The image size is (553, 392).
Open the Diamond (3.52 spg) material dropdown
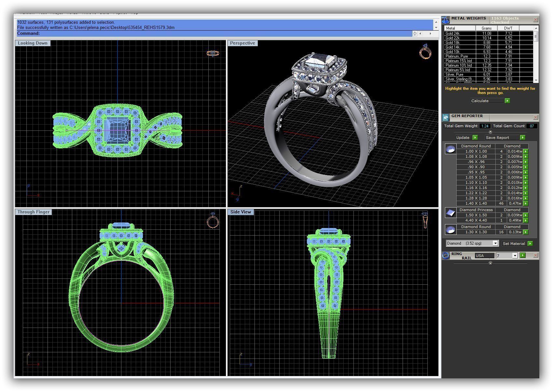(495, 243)
